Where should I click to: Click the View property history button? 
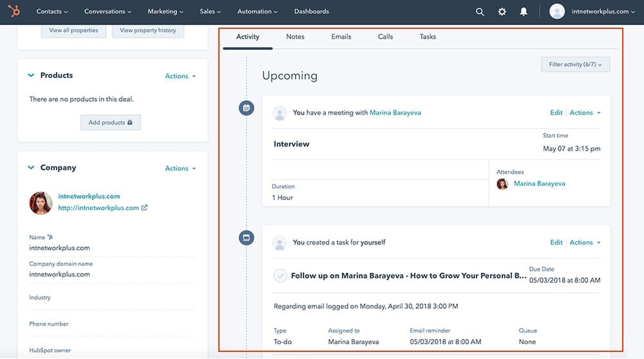[x=147, y=30]
